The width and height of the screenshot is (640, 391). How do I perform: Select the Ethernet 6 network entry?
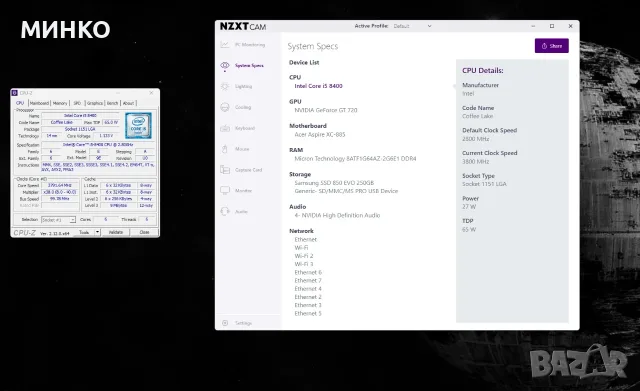pyautogui.click(x=308, y=272)
